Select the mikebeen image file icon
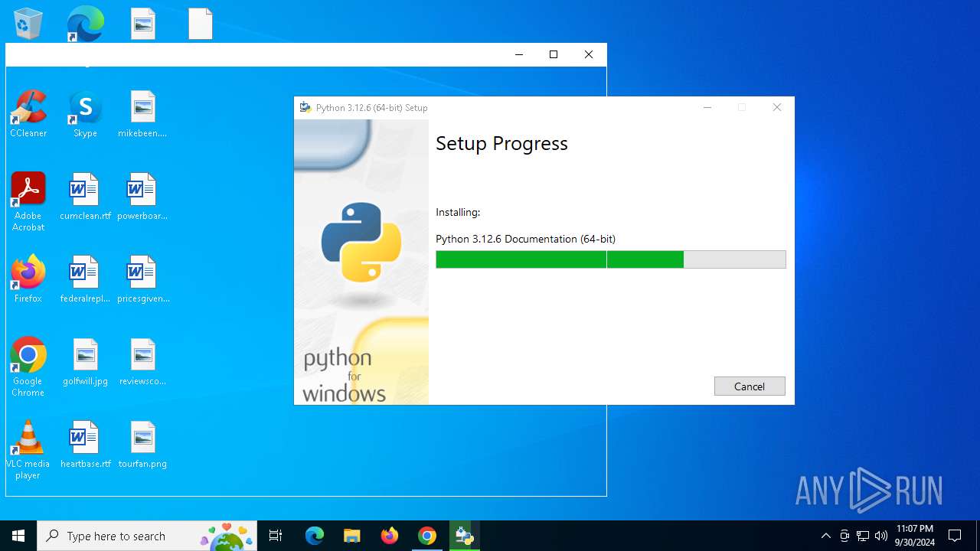The image size is (980, 551). pos(142,114)
